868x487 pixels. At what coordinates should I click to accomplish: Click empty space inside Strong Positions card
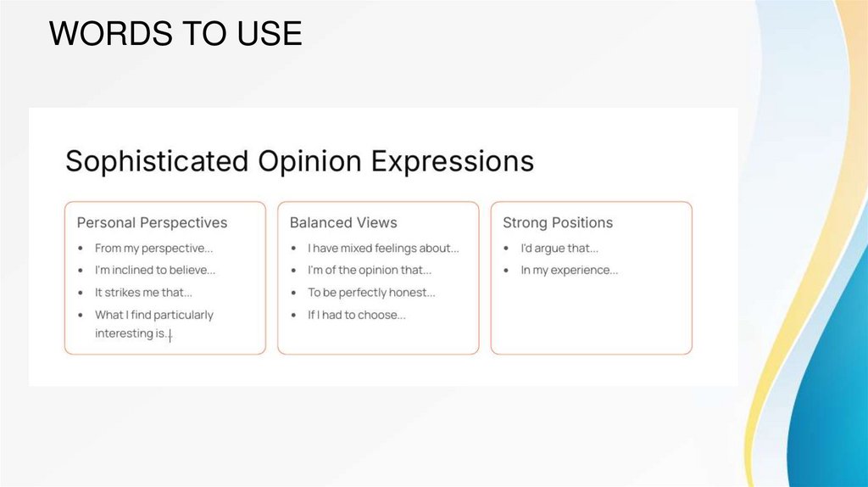click(x=591, y=318)
